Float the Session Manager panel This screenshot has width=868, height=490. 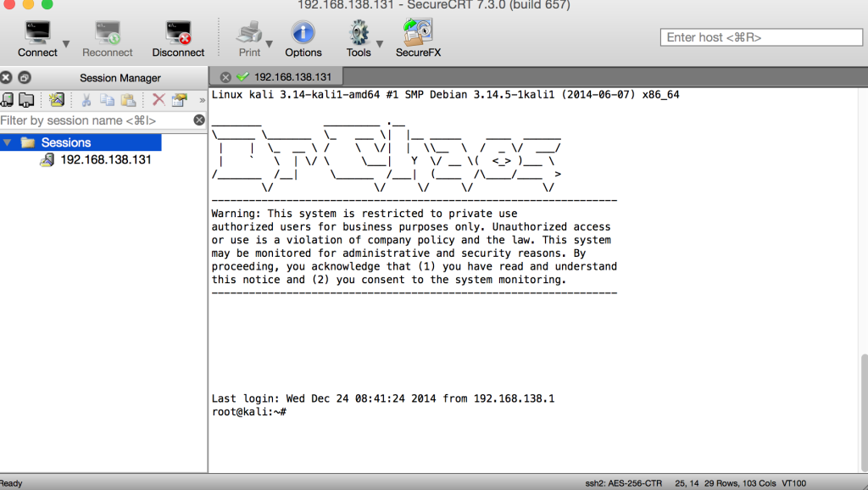[24, 77]
